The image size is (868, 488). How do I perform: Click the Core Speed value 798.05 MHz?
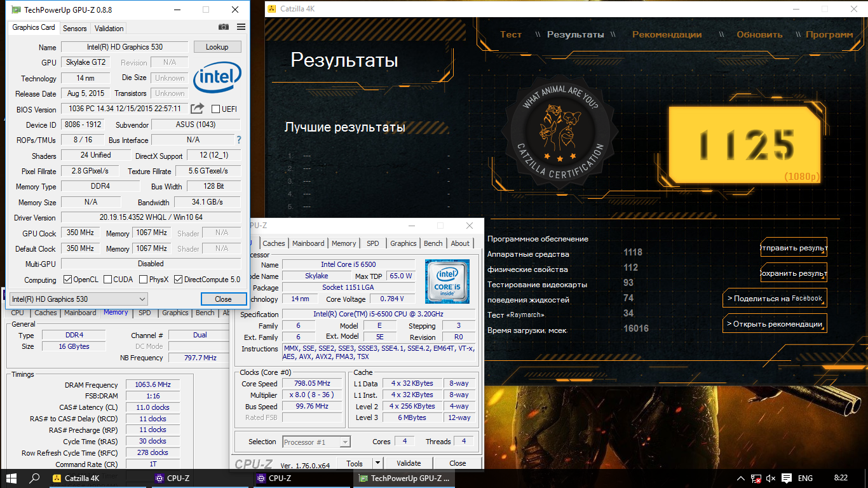313,383
